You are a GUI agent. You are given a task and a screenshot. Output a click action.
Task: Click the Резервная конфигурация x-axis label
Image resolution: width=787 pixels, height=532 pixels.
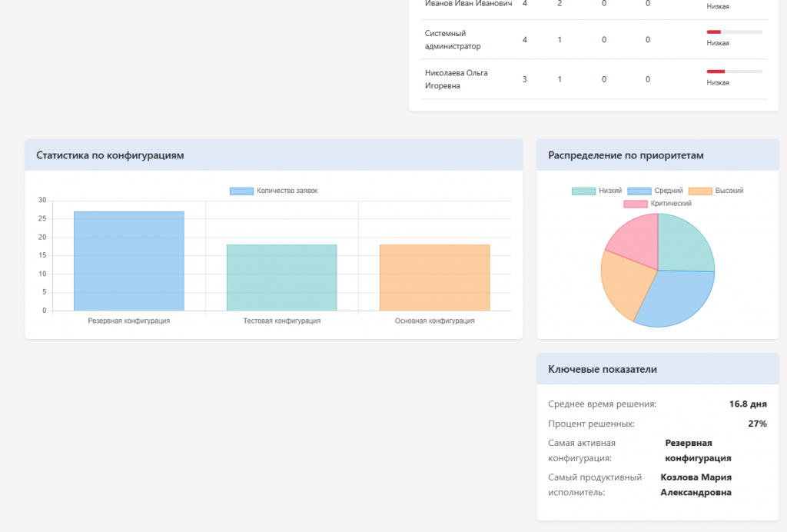pyautogui.click(x=129, y=321)
